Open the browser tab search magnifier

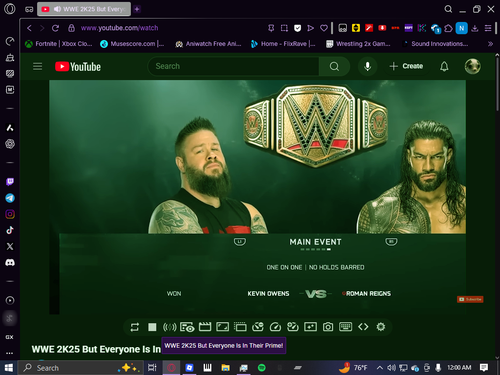(x=448, y=9)
